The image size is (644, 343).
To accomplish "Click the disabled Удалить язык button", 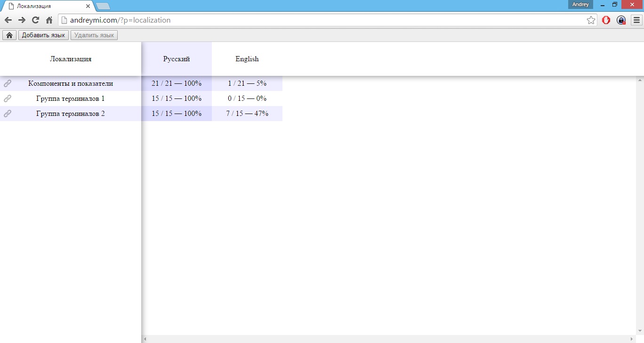I will click(x=94, y=35).
